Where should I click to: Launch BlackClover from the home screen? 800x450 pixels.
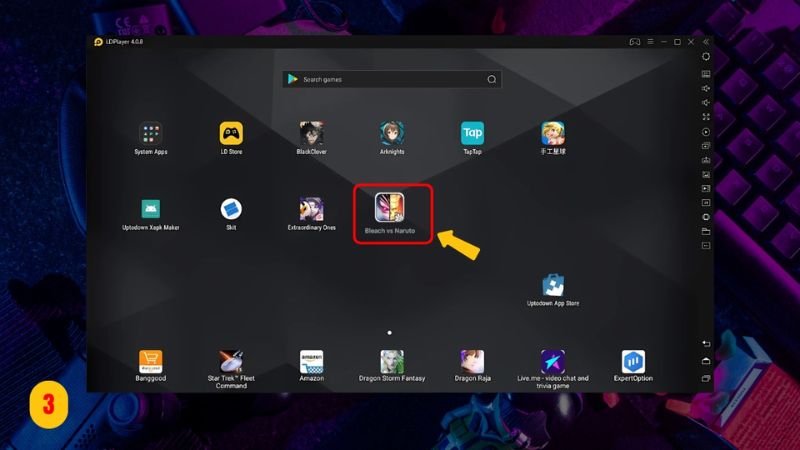pyautogui.click(x=311, y=133)
